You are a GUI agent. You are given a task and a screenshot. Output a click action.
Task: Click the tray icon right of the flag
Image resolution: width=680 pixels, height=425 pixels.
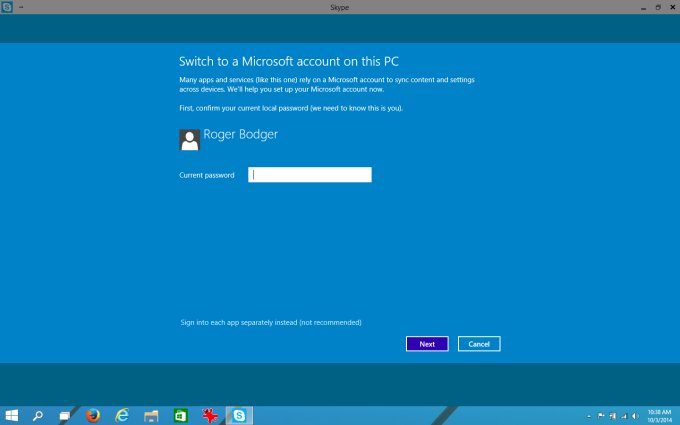pyautogui.click(x=612, y=416)
